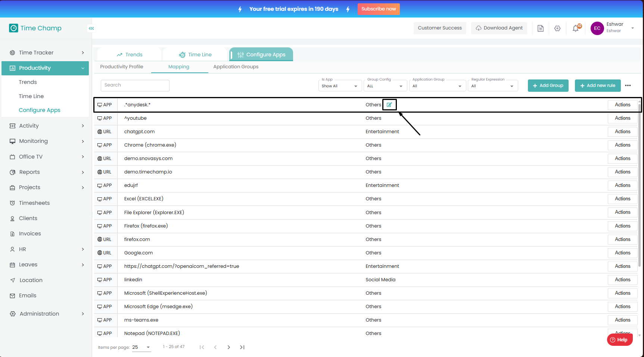Open the Is App dropdown

340,86
